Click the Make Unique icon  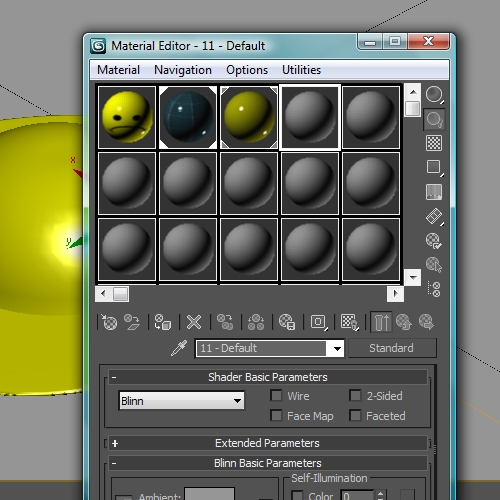click(x=256, y=322)
